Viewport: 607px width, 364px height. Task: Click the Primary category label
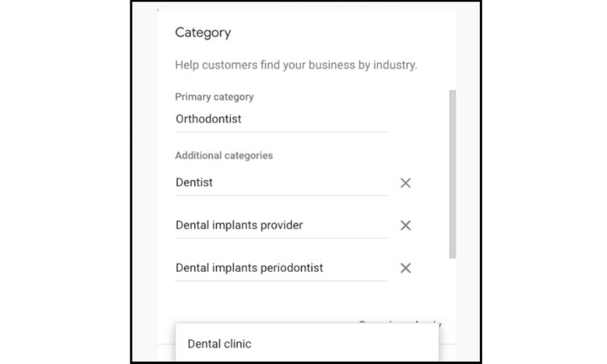pyautogui.click(x=214, y=97)
